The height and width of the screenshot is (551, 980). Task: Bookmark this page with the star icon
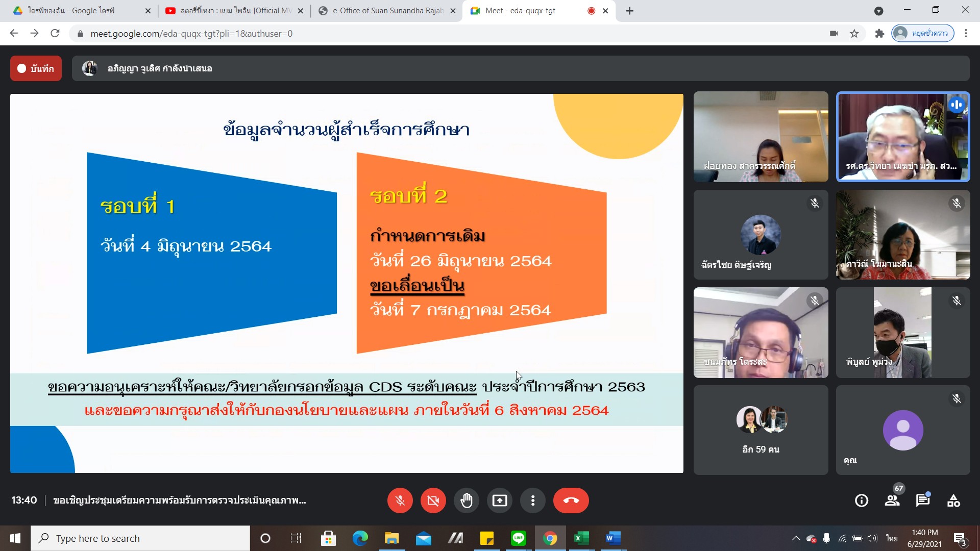coord(854,34)
